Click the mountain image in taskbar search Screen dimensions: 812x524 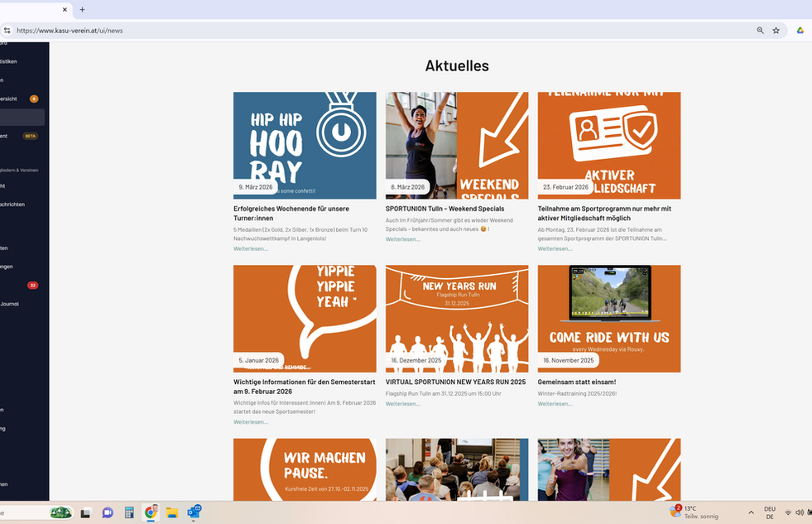click(x=60, y=512)
